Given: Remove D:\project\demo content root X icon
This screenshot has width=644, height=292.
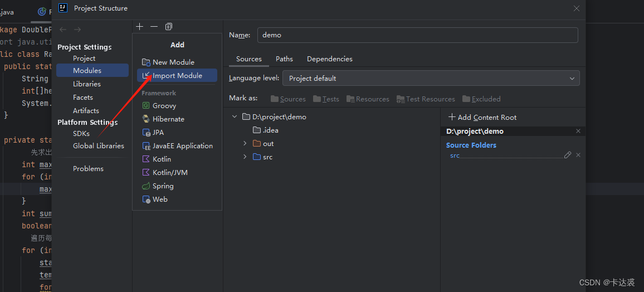Looking at the screenshot, I should click(578, 131).
